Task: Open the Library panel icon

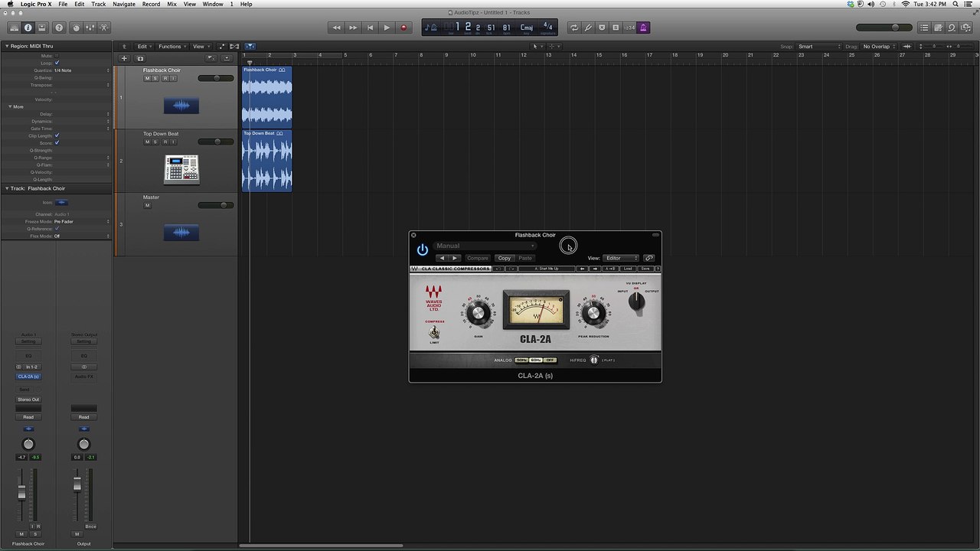Action: [x=14, y=28]
